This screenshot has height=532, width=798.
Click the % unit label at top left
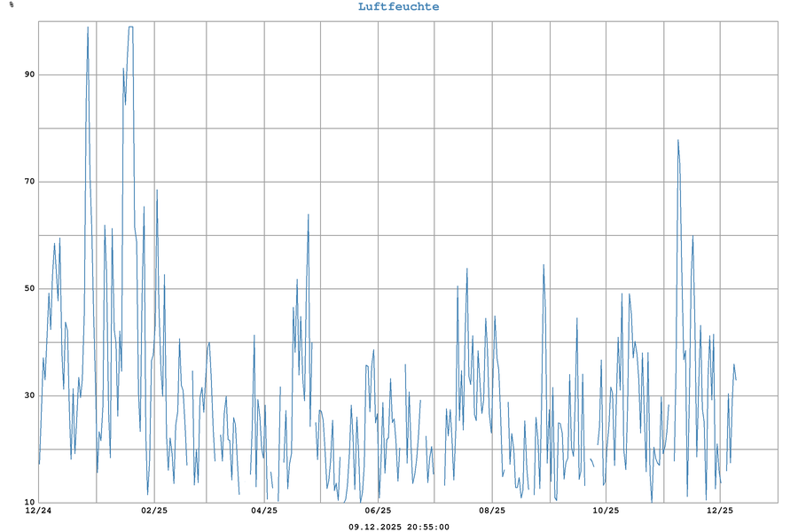click(x=12, y=5)
